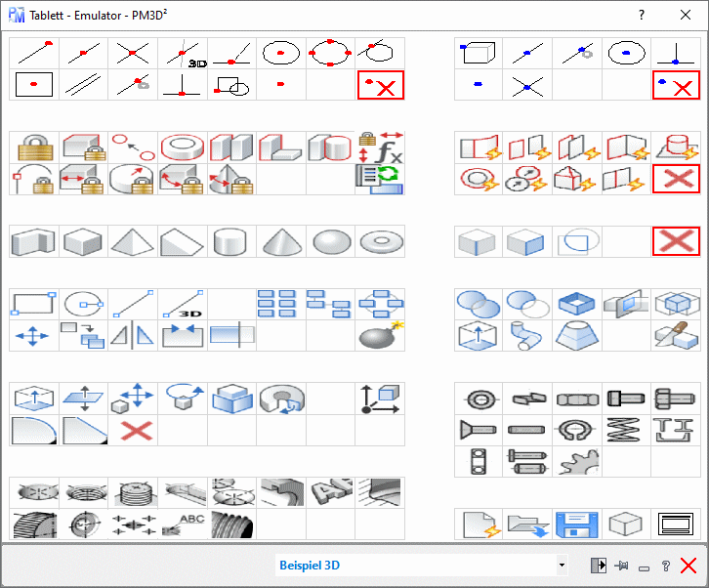Image resolution: width=709 pixels, height=588 pixels.
Task: Click the bomb explode icon
Action: click(379, 335)
